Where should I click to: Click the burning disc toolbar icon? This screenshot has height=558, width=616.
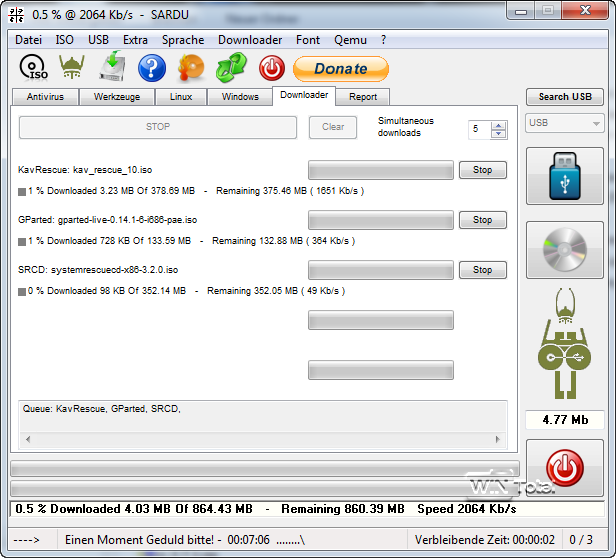(x=191, y=68)
